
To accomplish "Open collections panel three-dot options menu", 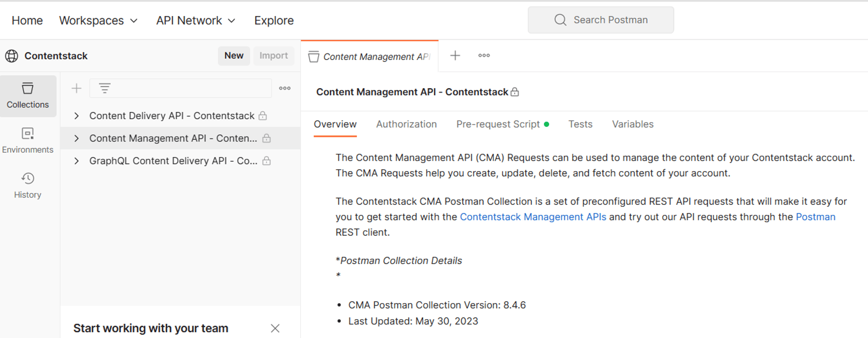I will (x=285, y=88).
